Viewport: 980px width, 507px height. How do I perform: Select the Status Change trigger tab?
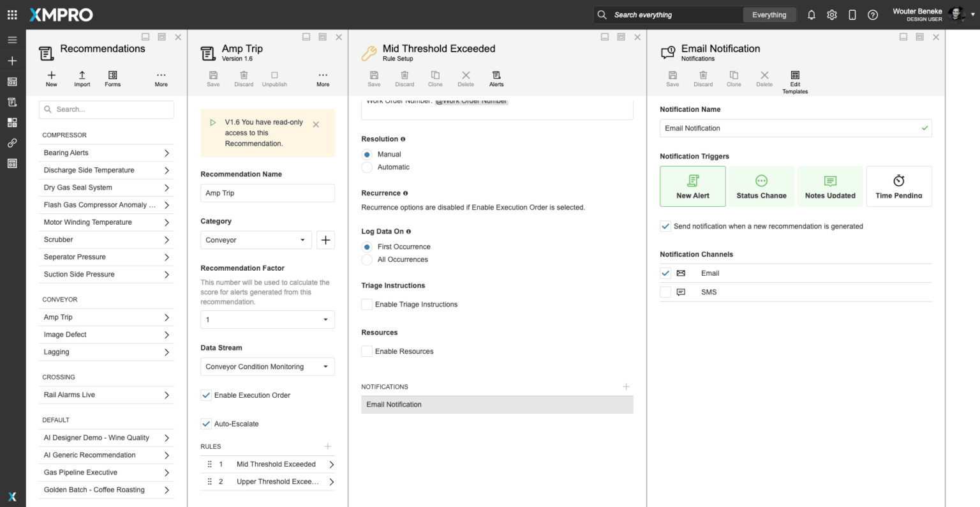tap(761, 186)
